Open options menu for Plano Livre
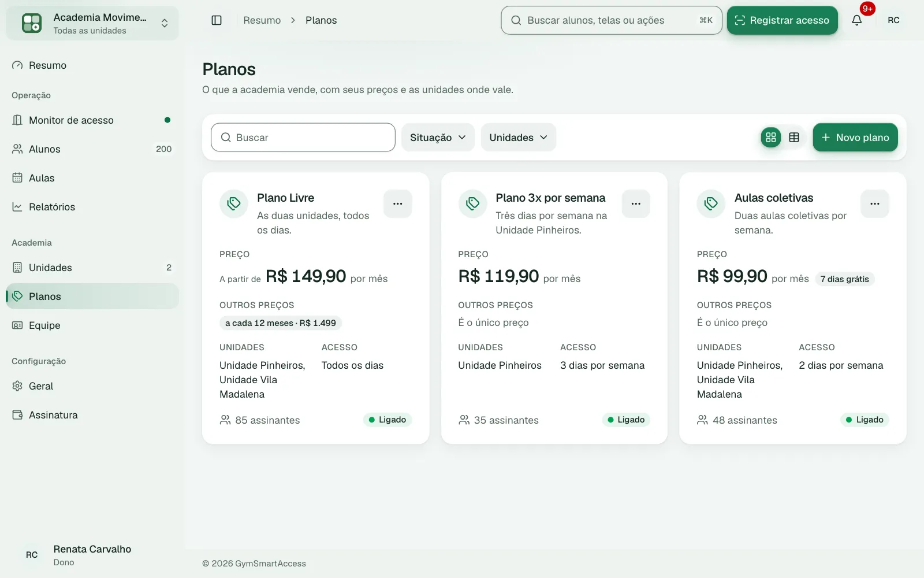 (x=398, y=203)
